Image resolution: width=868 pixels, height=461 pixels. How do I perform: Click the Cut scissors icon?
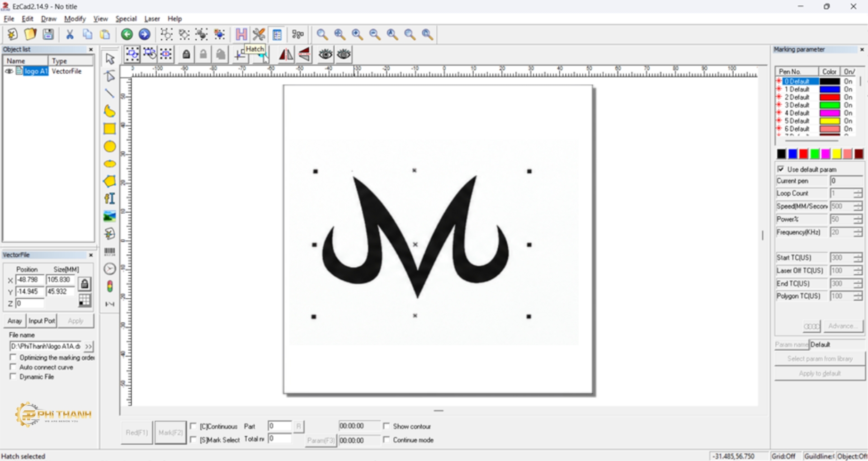pos(70,34)
